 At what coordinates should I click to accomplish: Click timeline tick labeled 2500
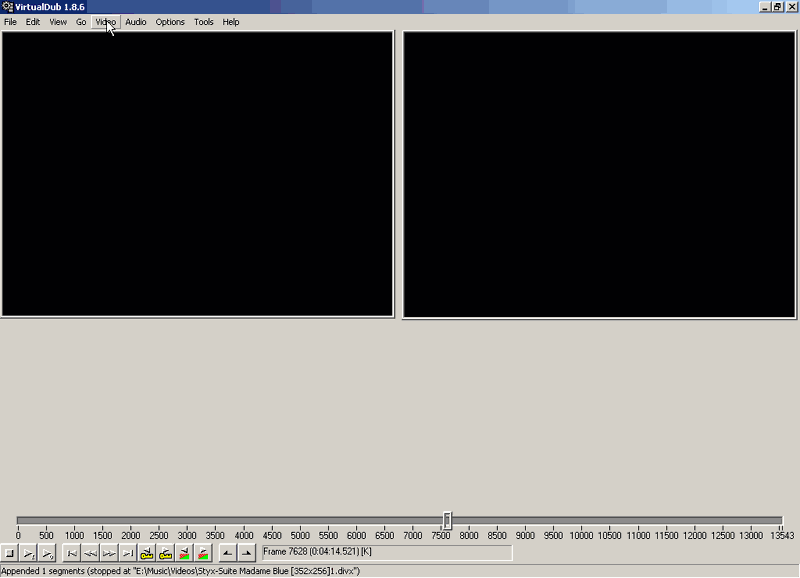click(159, 536)
